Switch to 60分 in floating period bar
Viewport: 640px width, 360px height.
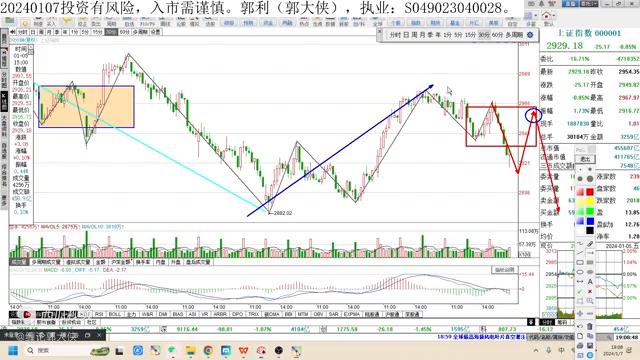(x=497, y=35)
